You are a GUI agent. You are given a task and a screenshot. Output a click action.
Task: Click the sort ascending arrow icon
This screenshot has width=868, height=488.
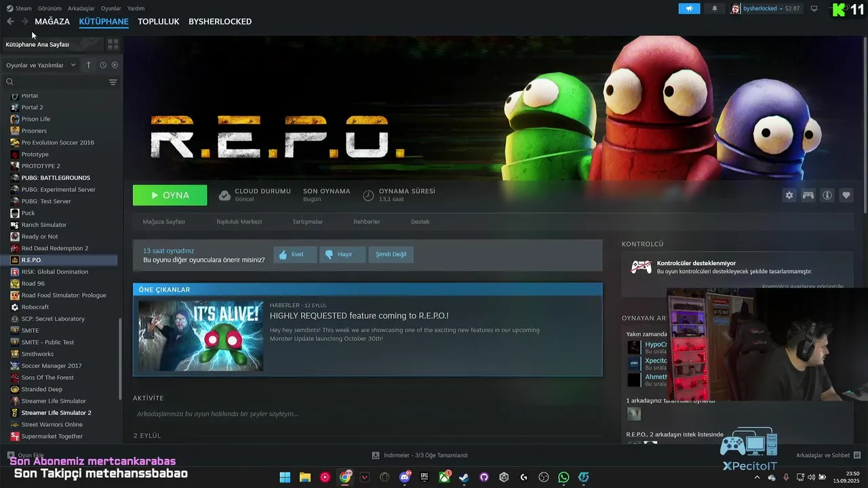tap(88, 65)
